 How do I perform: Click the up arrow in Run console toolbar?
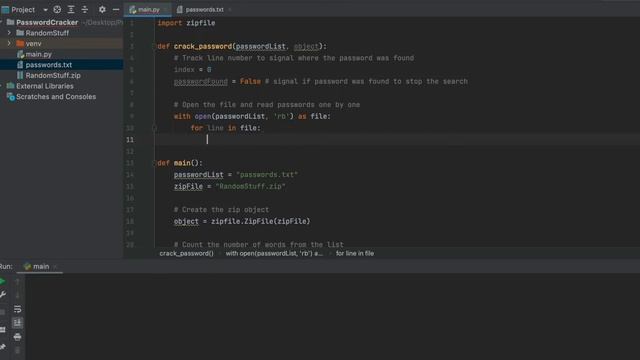tap(17, 281)
